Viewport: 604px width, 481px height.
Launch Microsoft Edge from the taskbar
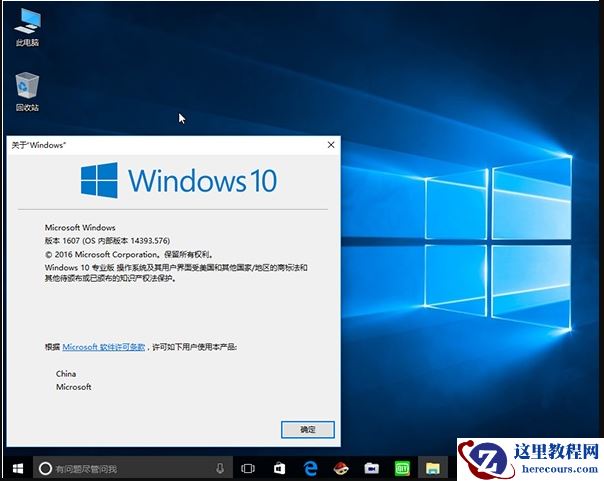pyautogui.click(x=310, y=468)
